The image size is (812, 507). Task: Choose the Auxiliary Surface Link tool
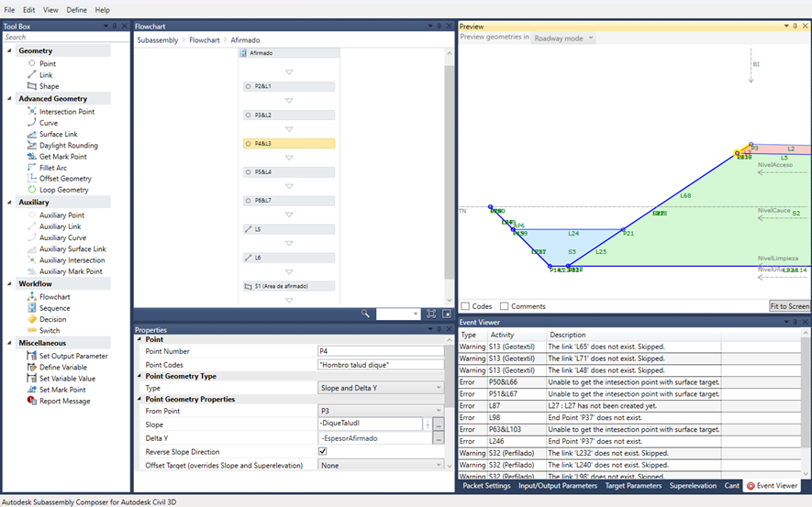click(x=72, y=248)
